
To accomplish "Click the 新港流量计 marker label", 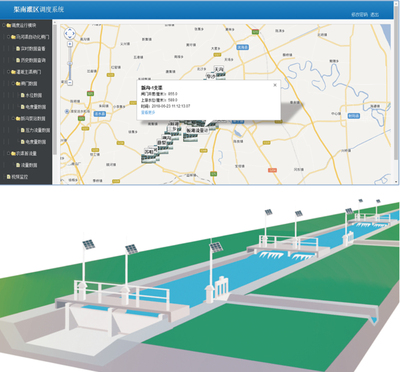I will click(197, 130).
